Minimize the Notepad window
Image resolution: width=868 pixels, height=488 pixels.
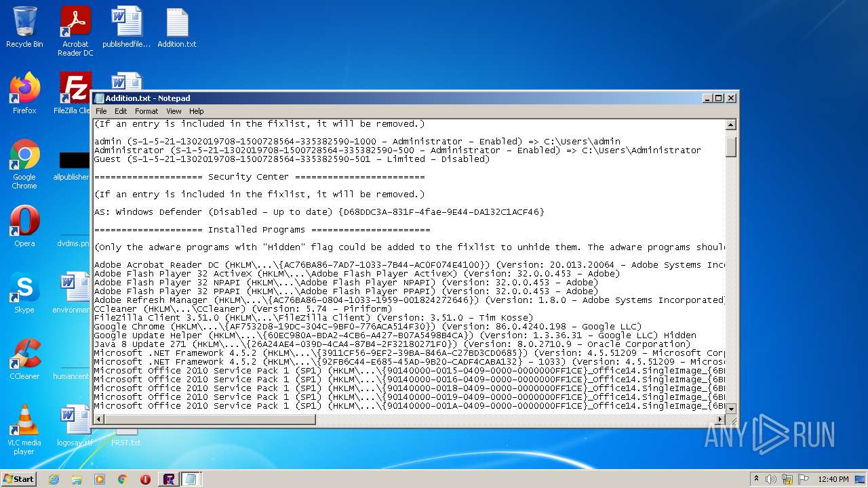708,98
